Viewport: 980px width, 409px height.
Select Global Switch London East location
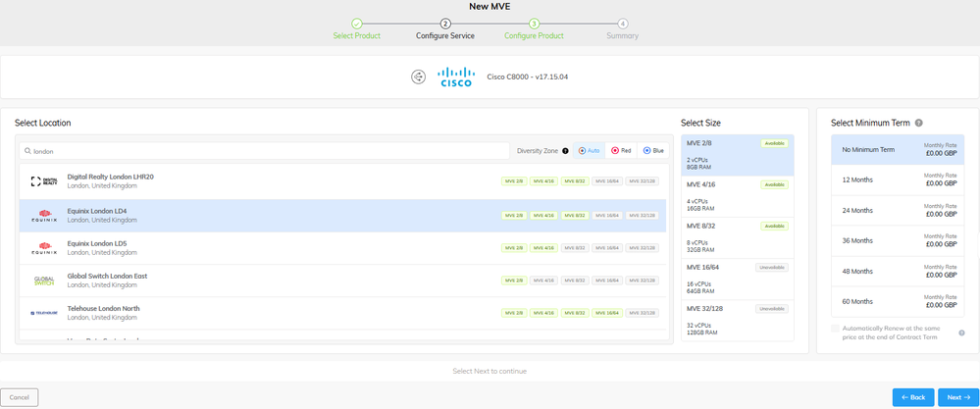click(342, 281)
